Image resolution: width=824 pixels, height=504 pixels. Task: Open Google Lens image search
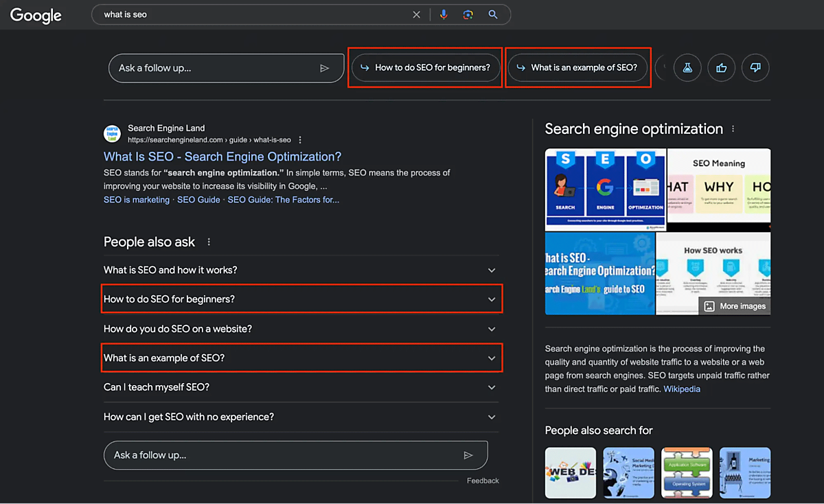pos(468,14)
